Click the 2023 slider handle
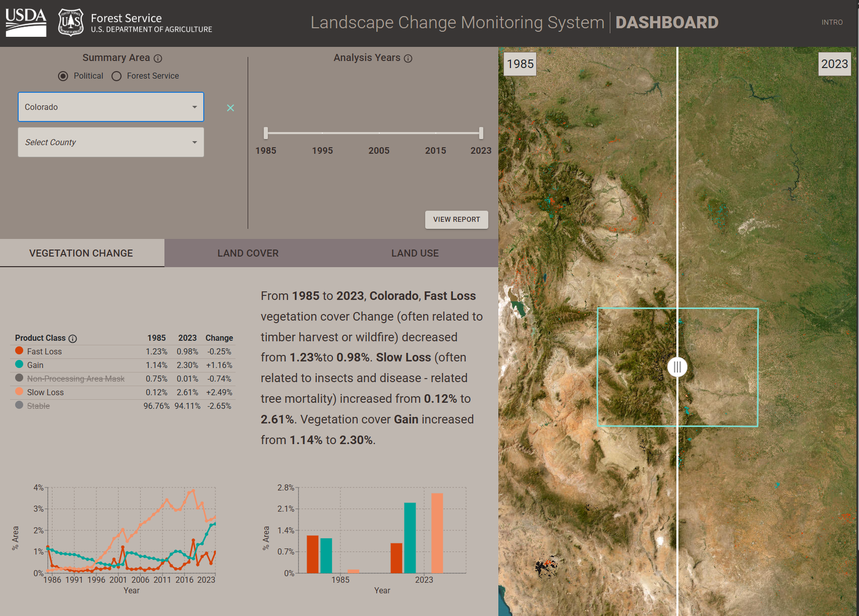This screenshot has width=859, height=616. coord(480,133)
